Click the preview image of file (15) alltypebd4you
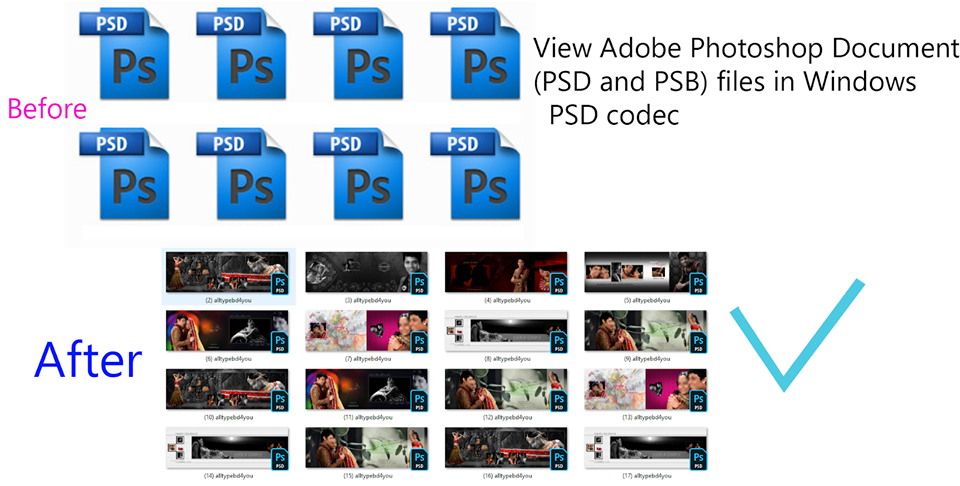 [x=366, y=447]
